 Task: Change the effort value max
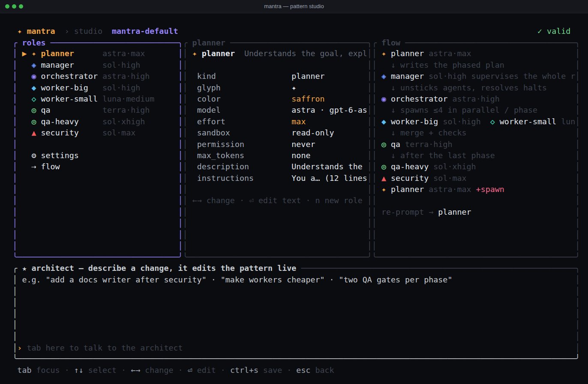299,122
